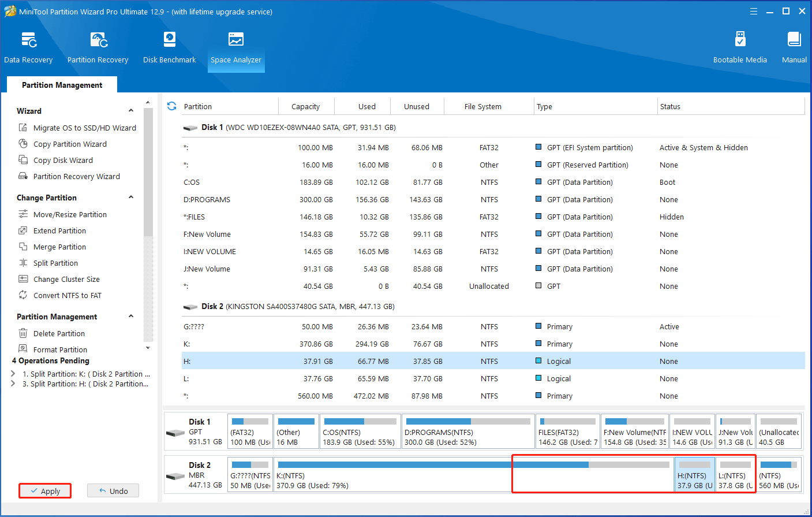
Task: Select the D:PROGRAMS(NTFS) block in the disk map
Action: (468, 432)
